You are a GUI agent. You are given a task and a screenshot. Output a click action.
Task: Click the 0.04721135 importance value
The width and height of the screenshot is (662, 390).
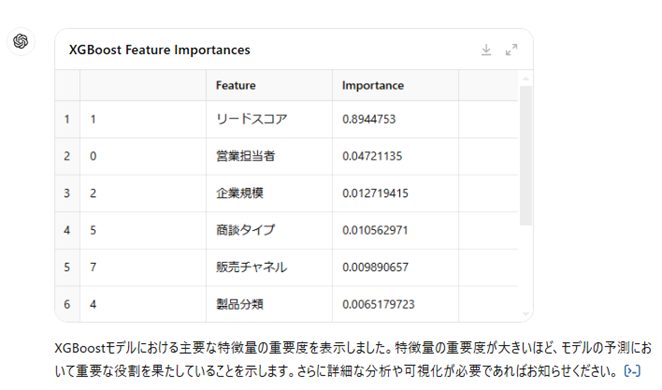372,156
